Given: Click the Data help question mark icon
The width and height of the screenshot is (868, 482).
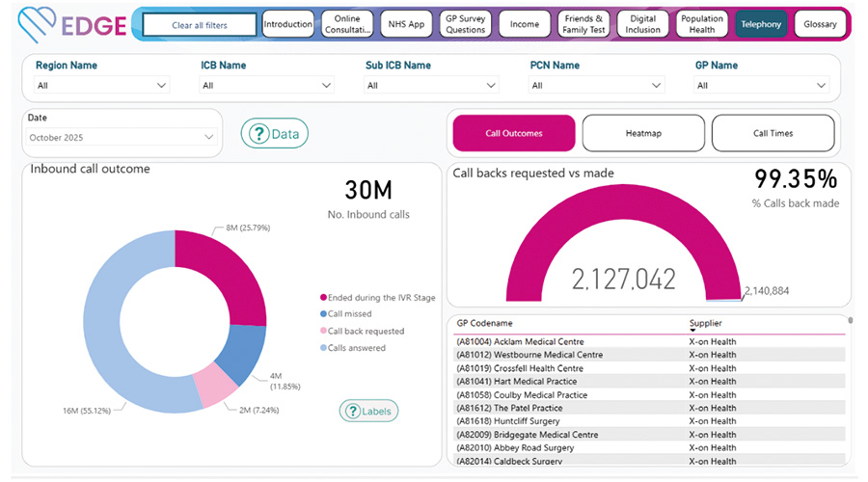Looking at the screenshot, I should [x=258, y=134].
